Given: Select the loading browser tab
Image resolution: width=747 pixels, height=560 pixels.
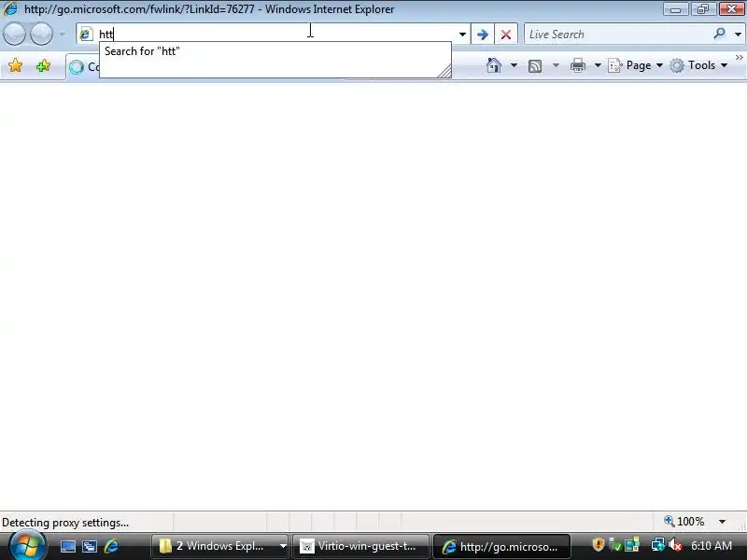Looking at the screenshot, I should tap(83, 67).
